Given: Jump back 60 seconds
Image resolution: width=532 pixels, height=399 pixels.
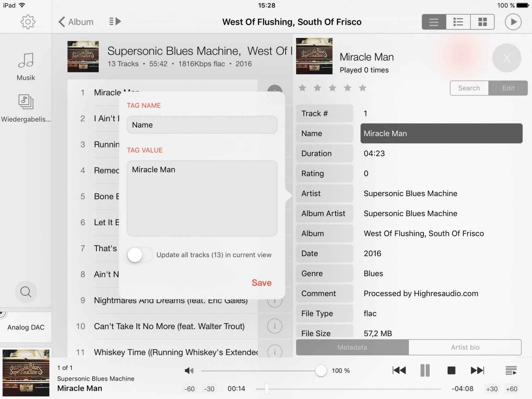Looking at the screenshot, I should (x=189, y=389).
